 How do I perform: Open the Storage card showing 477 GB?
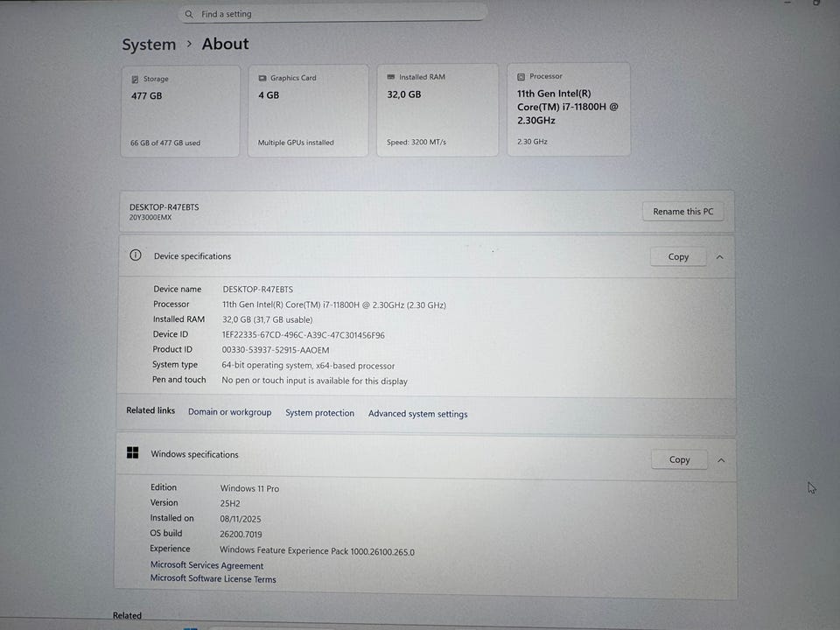point(180,111)
